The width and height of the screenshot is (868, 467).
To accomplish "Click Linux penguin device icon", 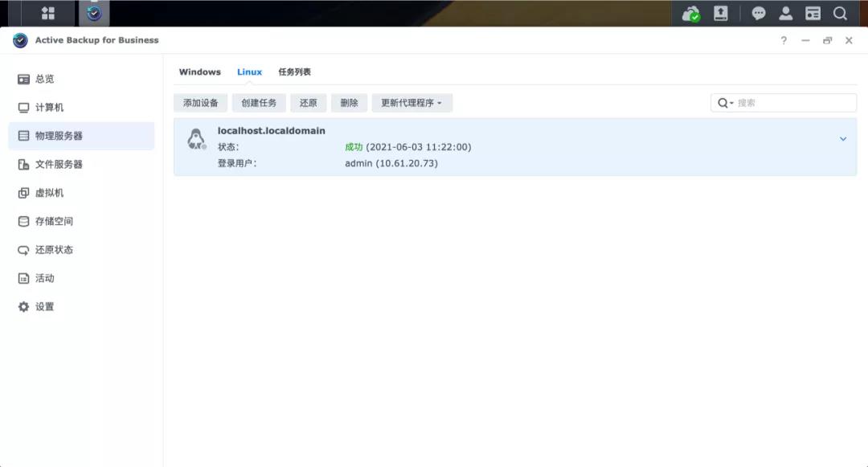I will [196, 139].
